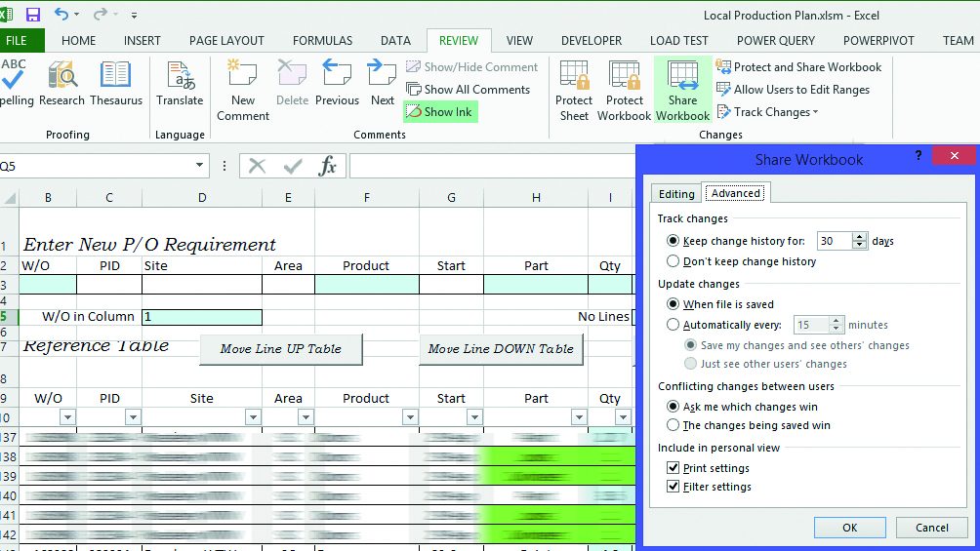Screen dimensions: 980x551
Task: Select the W/O in Column value cell
Action: click(x=202, y=317)
